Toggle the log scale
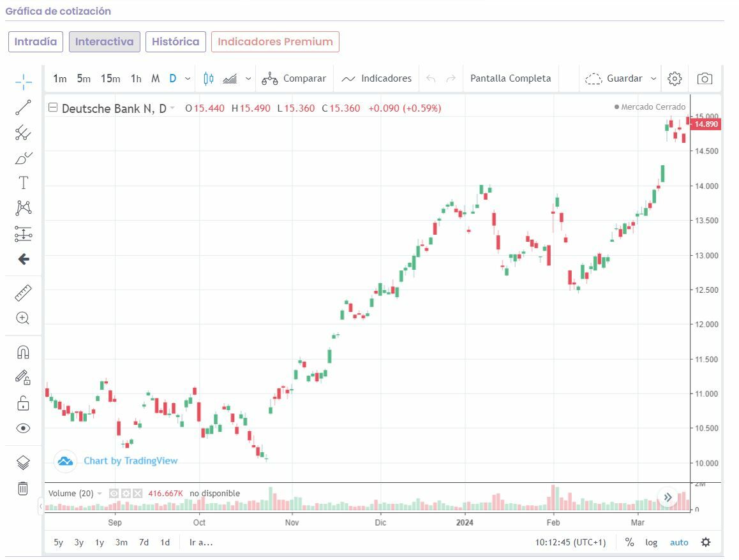Screen dimensions: 739x560 pos(652,543)
